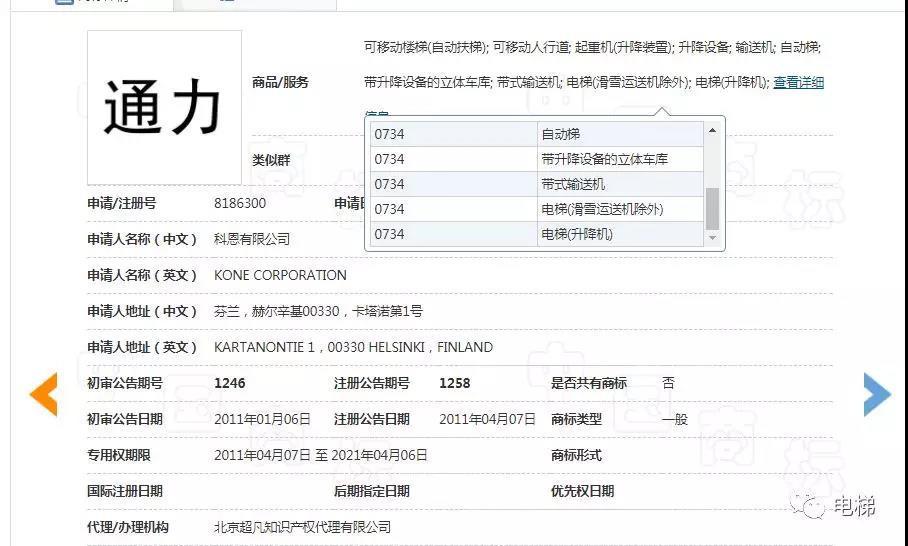Click the orange previous-page arrow
The height and width of the screenshot is (546, 908).
[x=44, y=394]
